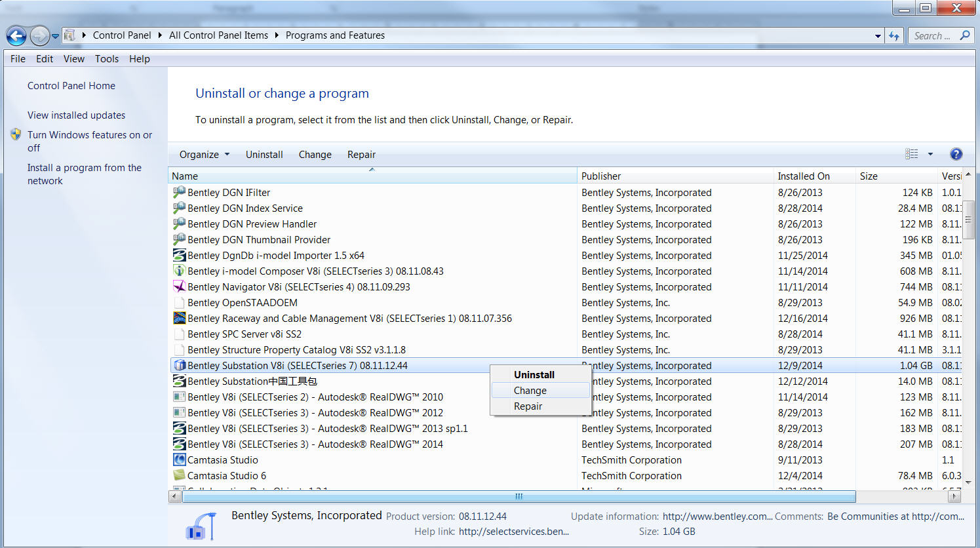The width and height of the screenshot is (980, 548).
Task: Click the Bentley Structure Property Catalog icon
Action: [x=179, y=349]
